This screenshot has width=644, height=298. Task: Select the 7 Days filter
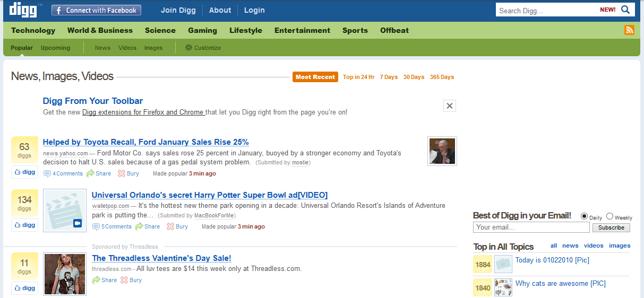(x=389, y=77)
